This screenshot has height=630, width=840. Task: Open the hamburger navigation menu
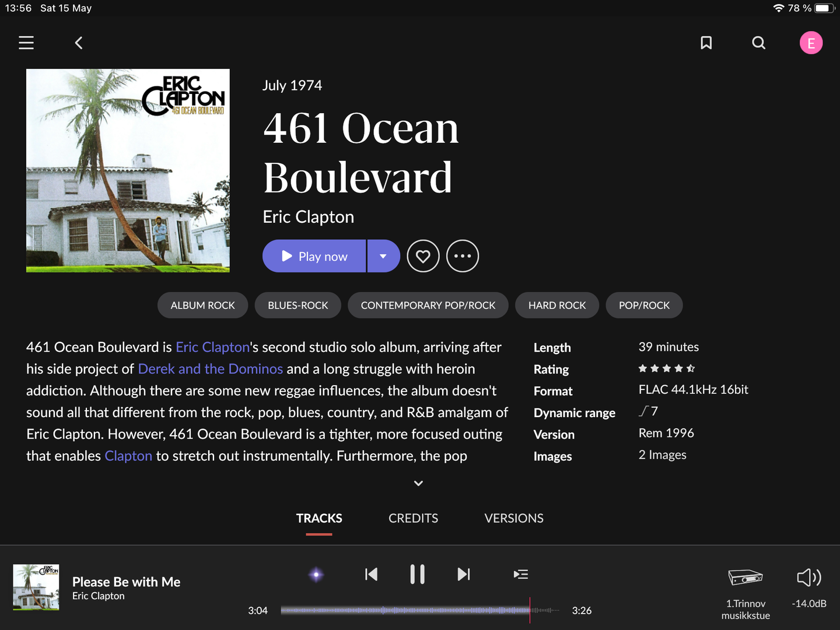click(x=26, y=43)
